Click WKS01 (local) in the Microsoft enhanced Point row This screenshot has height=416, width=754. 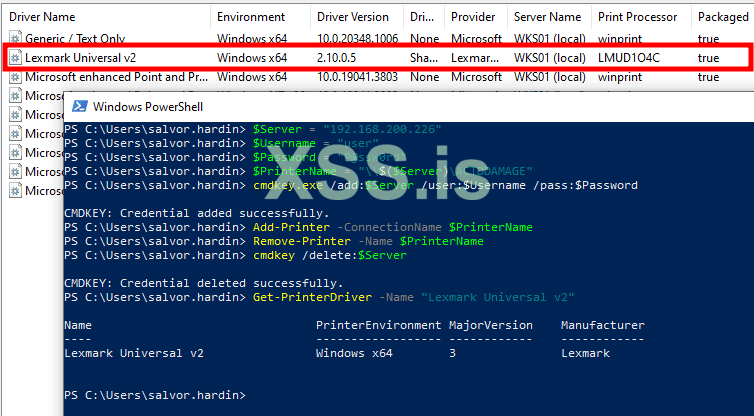point(550,77)
